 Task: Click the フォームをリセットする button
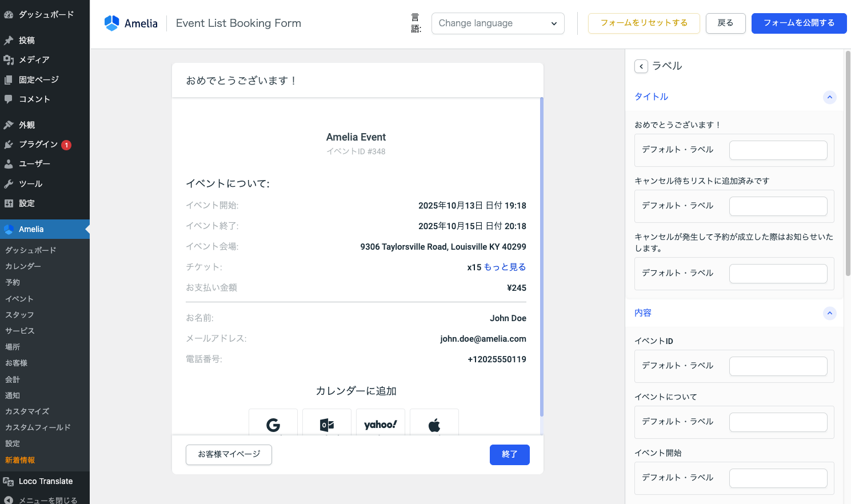644,23
